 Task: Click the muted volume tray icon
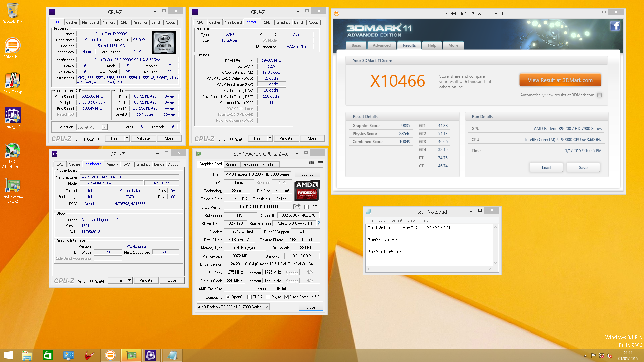tap(609, 356)
